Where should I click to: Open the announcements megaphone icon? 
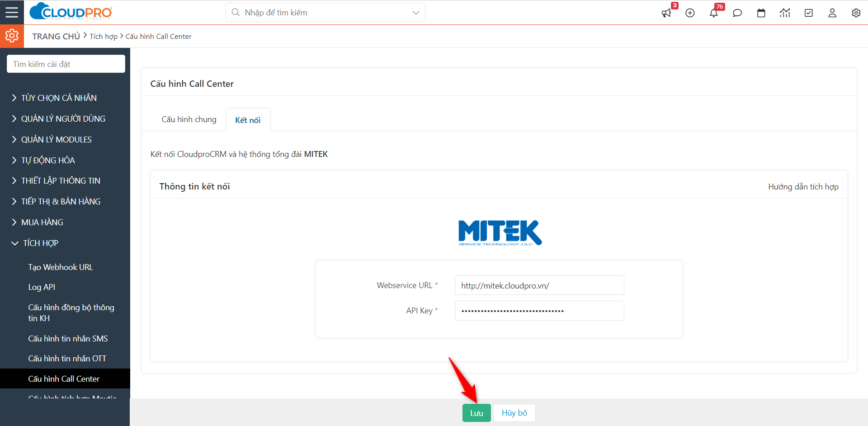coord(666,13)
